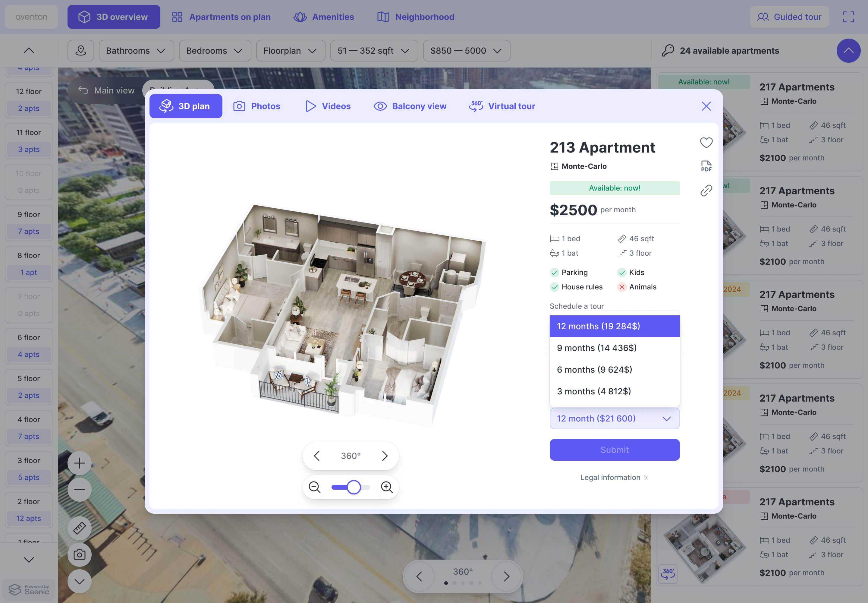
Task: Submit the tour schedule request
Action: point(614,450)
